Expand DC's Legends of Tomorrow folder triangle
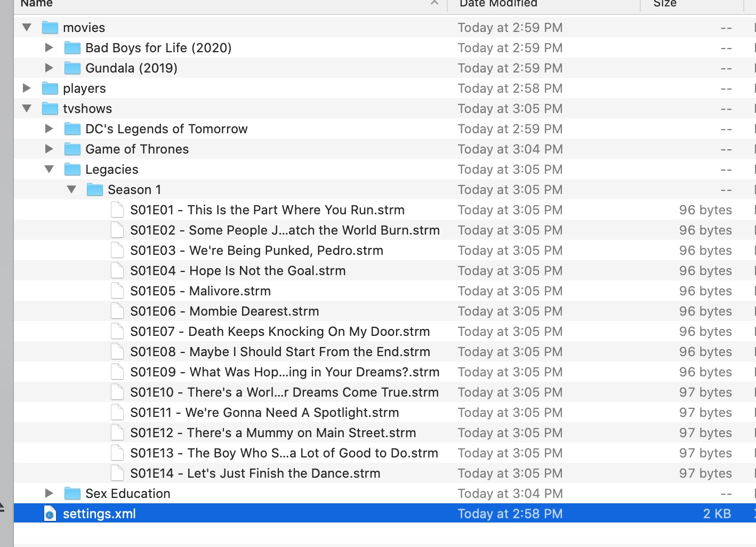The height and width of the screenshot is (547, 756). click(x=49, y=128)
